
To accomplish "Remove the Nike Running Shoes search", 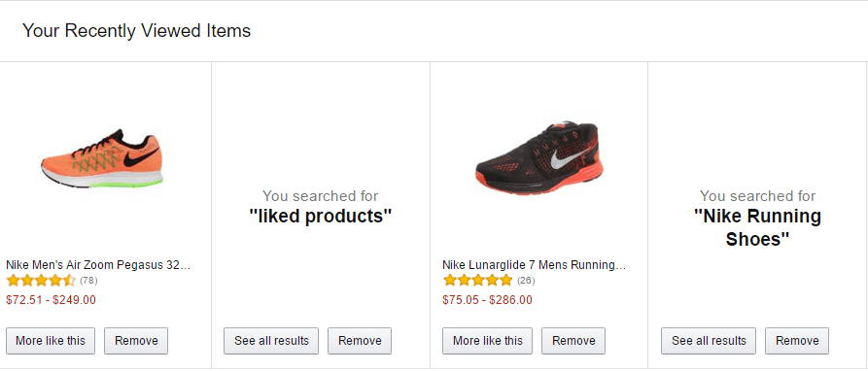I will [x=797, y=341].
